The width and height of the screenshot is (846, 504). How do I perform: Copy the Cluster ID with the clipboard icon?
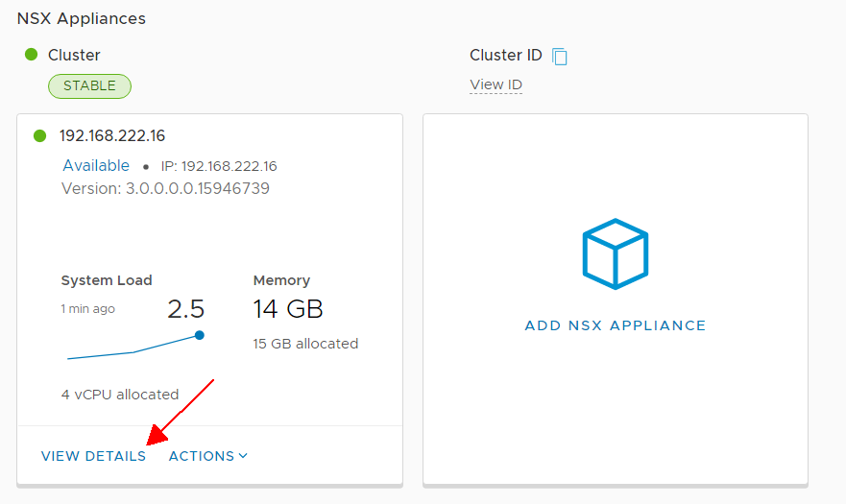(560, 56)
